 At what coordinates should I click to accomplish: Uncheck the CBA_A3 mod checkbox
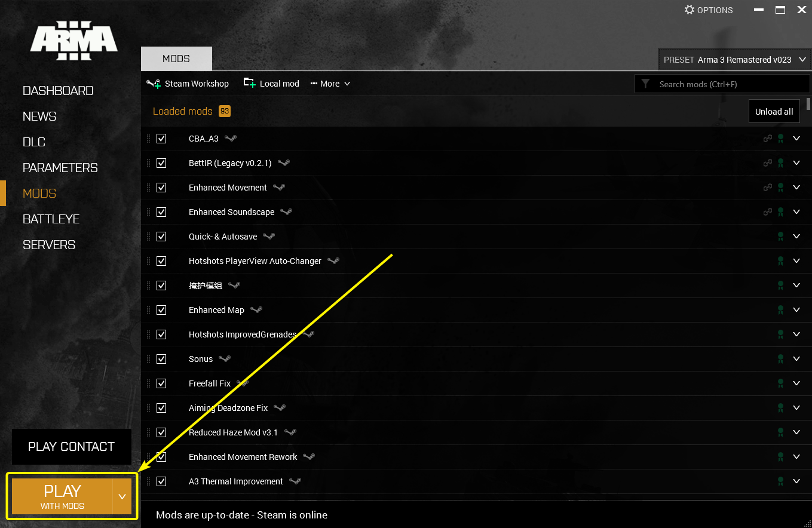tap(161, 139)
